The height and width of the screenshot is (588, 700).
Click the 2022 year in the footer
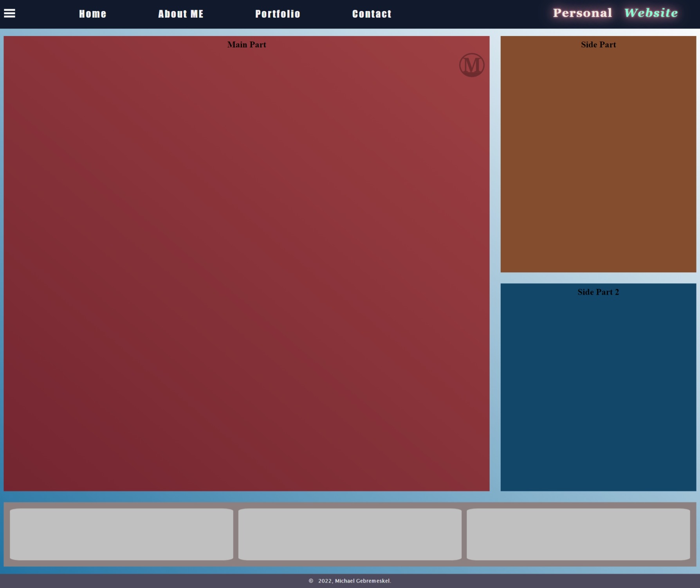click(325, 581)
